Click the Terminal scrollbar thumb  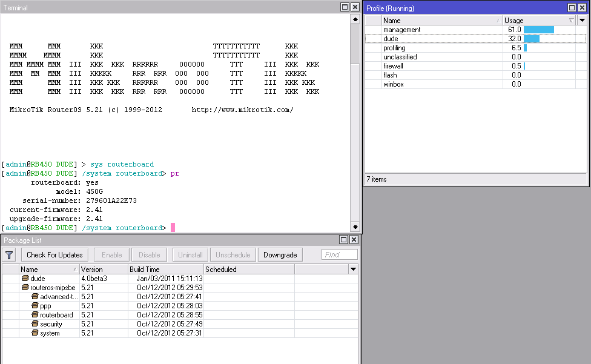coord(355,44)
